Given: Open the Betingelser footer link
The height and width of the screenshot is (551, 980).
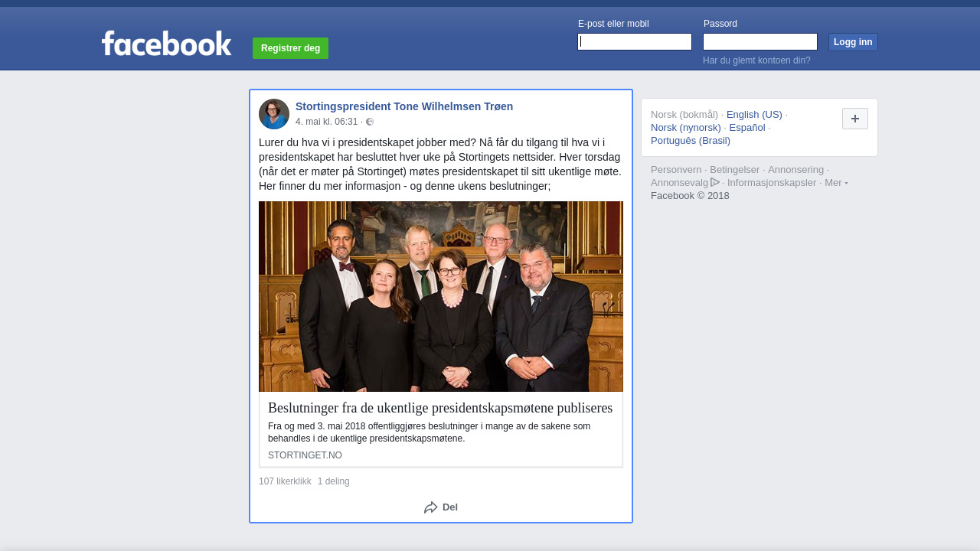Looking at the screenshot, I should click(735, 170).
